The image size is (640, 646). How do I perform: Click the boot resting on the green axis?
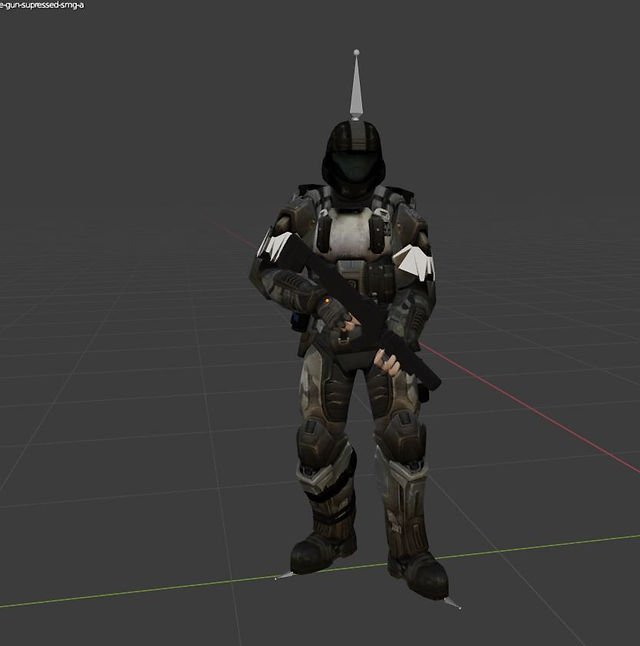(x=323, y=551)
